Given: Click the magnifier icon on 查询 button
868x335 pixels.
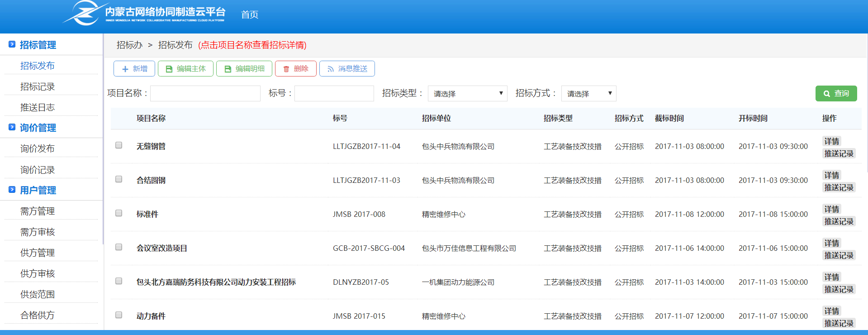Looking at the screenshot, I should tap(827, 94).
